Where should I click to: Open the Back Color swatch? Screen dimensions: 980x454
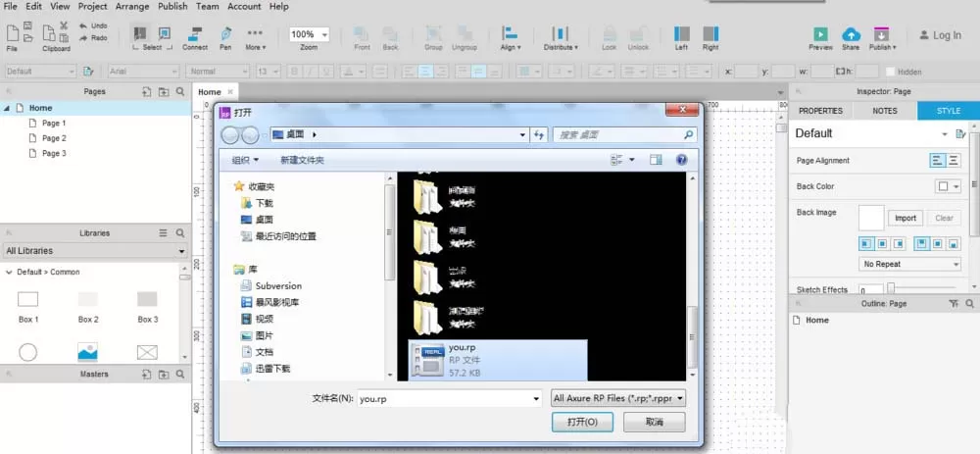pos(948,186)
